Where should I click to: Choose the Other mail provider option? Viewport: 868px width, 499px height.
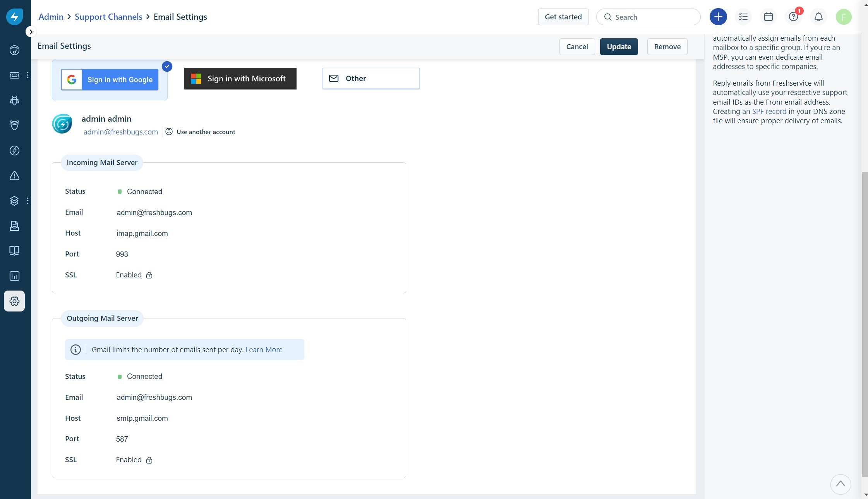[x=371, y=78]
